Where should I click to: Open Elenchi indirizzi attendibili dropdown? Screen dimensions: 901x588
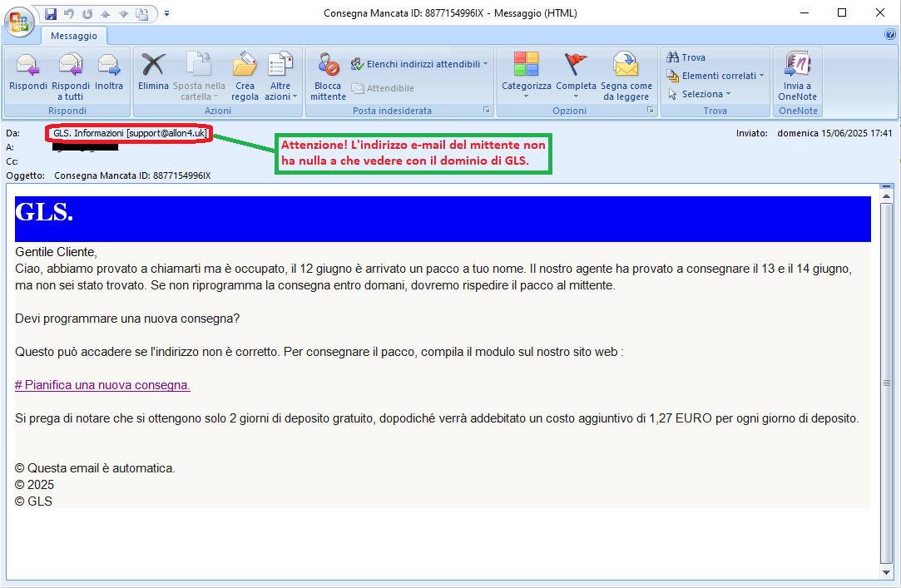click(x=419, y=64)
